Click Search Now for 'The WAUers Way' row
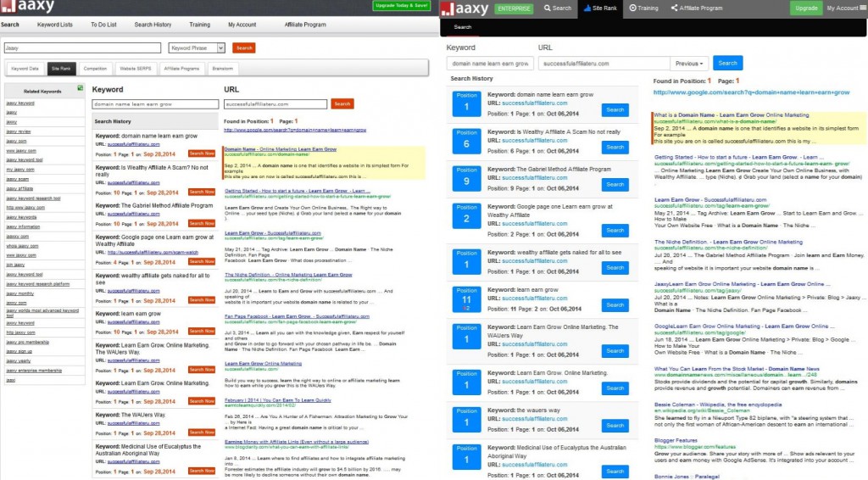Screen dimensions: 868x480 [202, 433]
